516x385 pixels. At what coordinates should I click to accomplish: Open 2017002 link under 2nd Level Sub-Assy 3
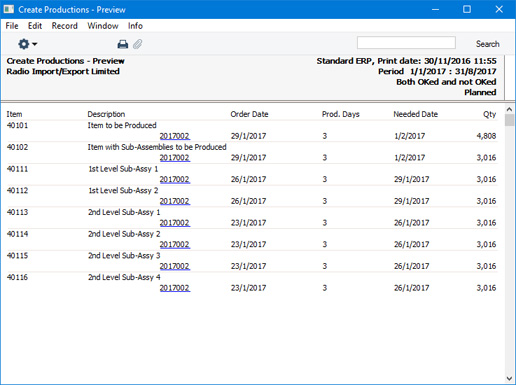tap(175, 266)
